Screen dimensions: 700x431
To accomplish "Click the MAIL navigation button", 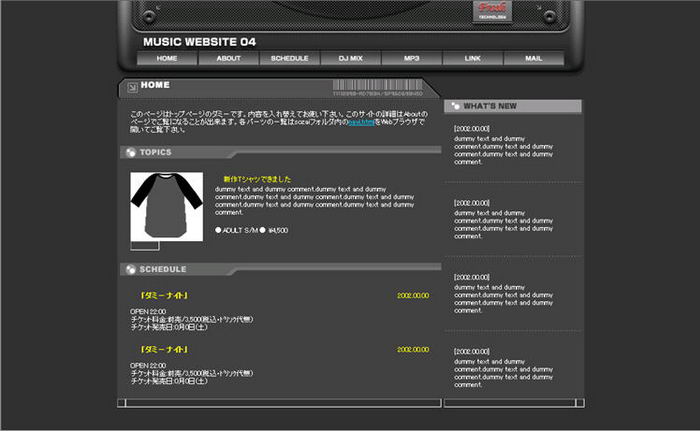I will [533, 59].
